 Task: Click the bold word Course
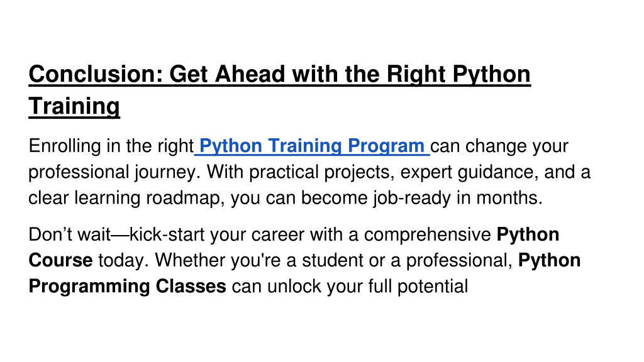pos(60,261)
